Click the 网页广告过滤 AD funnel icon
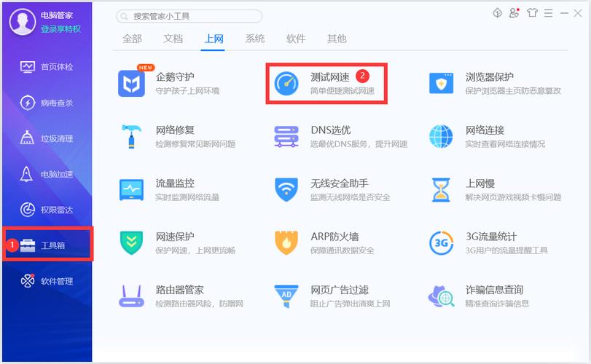Viewport: 591px width, 364px height. point(286,296)
